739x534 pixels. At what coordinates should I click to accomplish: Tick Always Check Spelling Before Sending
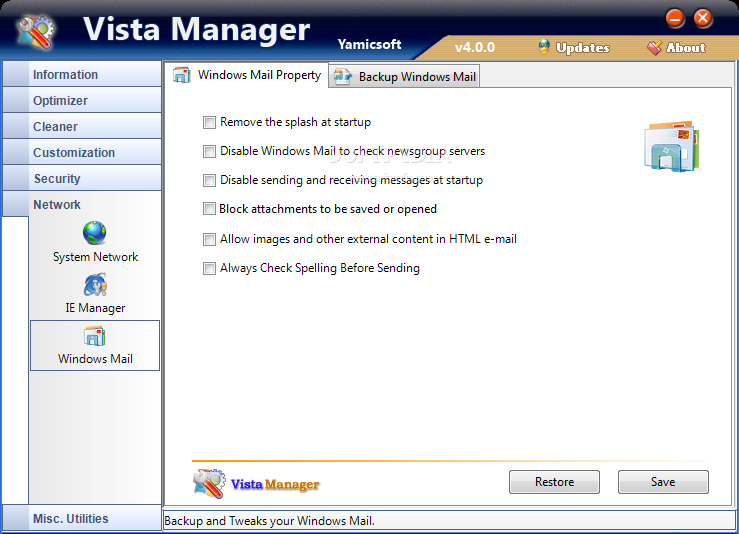pyautogui.click(x=209, y=269)
